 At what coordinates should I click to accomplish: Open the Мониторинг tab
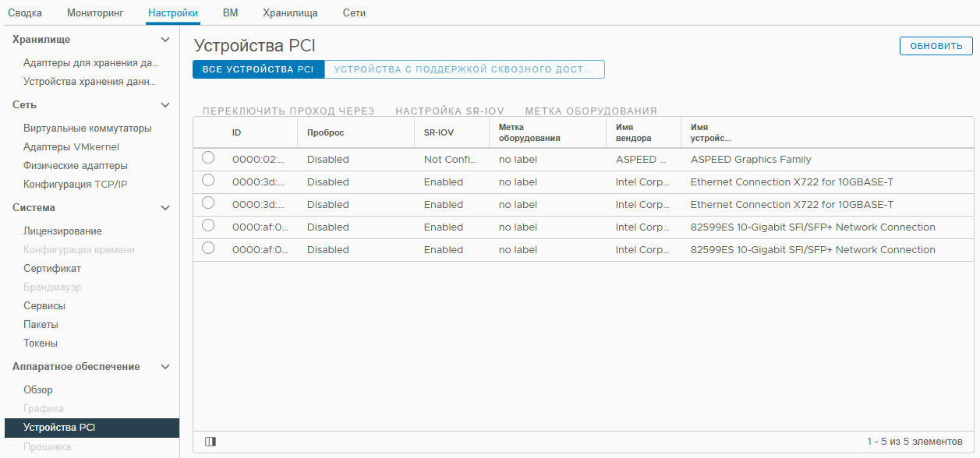pos(94,13)
